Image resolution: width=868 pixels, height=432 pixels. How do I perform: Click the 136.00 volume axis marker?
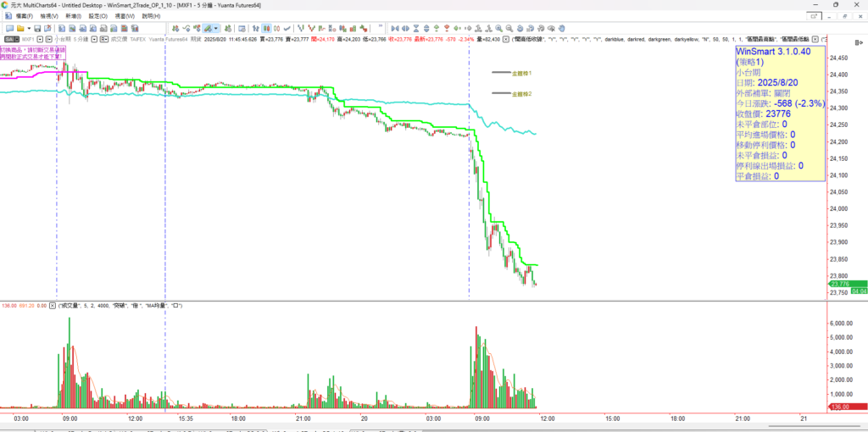click(x=847, y=407)
